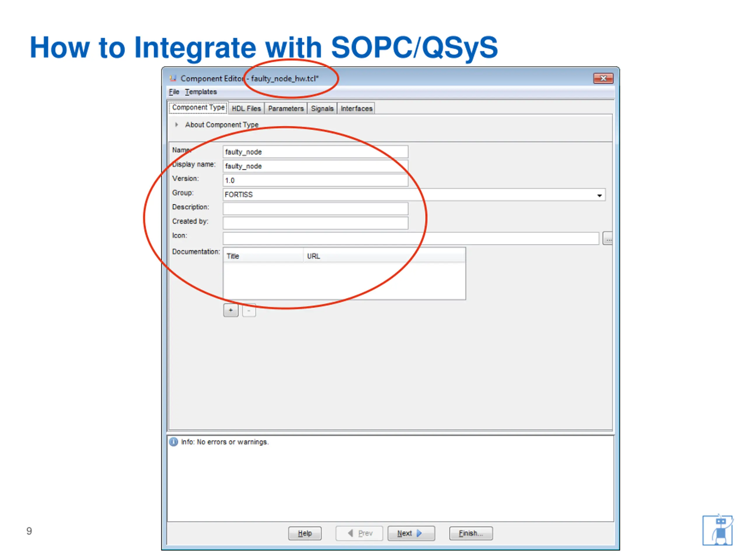Image resolution: width=747 pixels, height=560 pixels.
Task: Switch to the Component Type tab
Action: [x=198, y=107]
